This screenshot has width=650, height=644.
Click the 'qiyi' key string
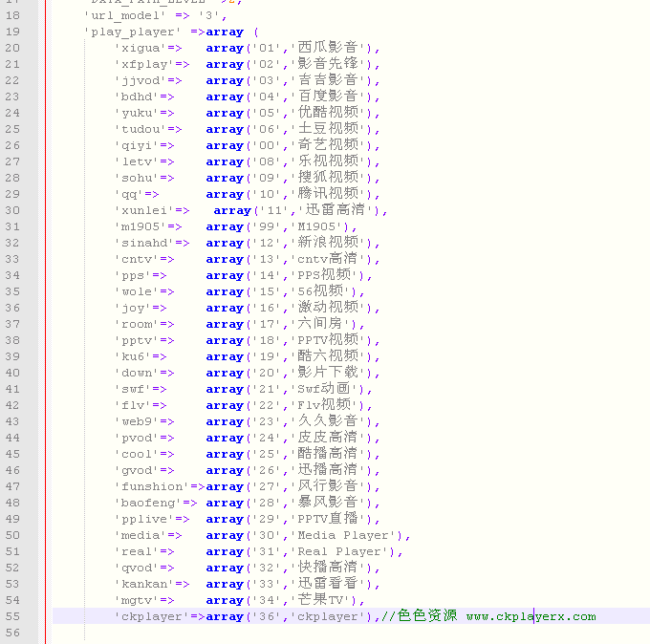pos(137,145)
